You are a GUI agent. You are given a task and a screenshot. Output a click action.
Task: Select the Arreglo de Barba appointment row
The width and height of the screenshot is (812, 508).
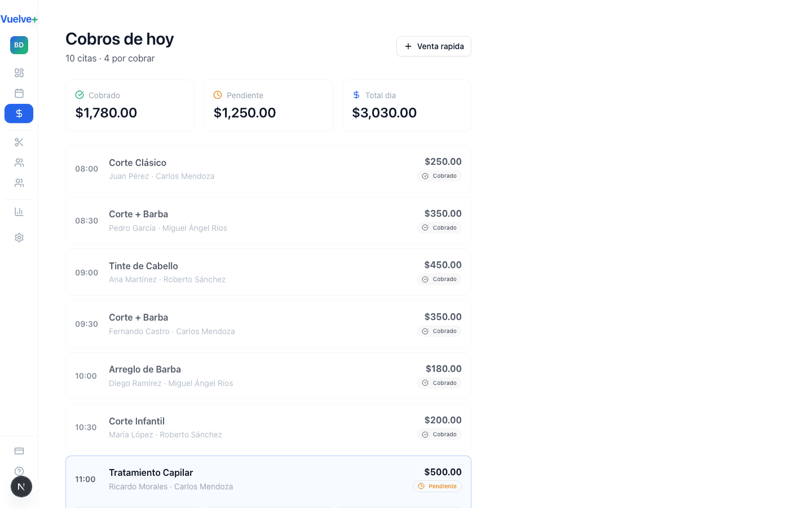tap(268, 376)
